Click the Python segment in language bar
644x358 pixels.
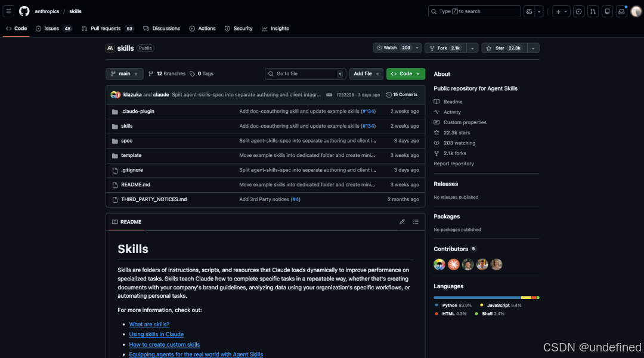pos(477,297)
